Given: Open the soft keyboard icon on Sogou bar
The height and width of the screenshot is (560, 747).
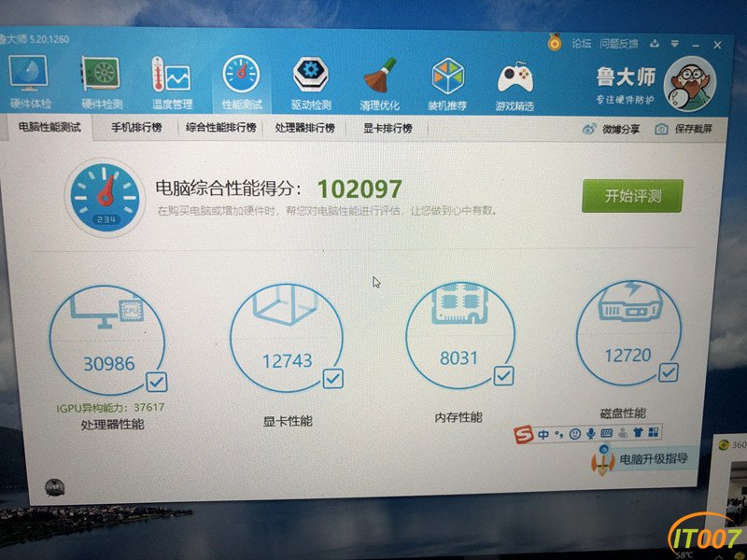Looking at the screenshot, I should coord(606,433).
